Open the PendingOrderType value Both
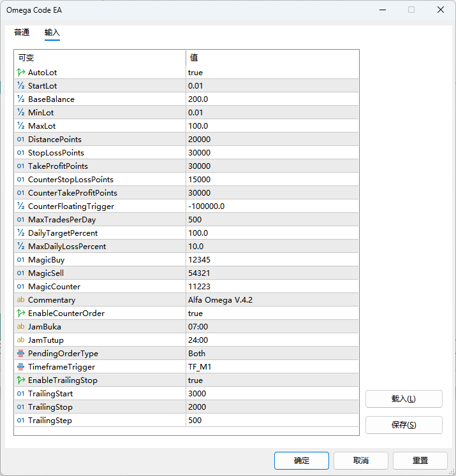This screenshot has width=456, height=476. coord(196,354)
